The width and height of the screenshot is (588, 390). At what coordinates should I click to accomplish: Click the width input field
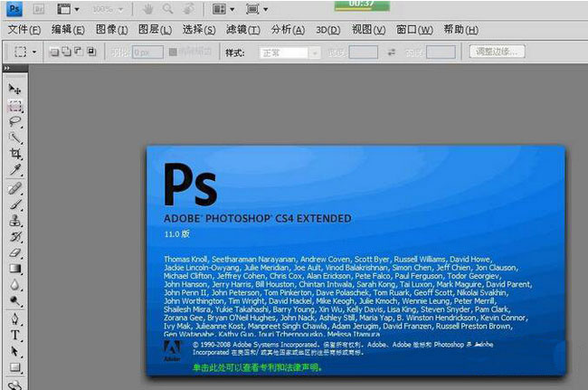363,52
